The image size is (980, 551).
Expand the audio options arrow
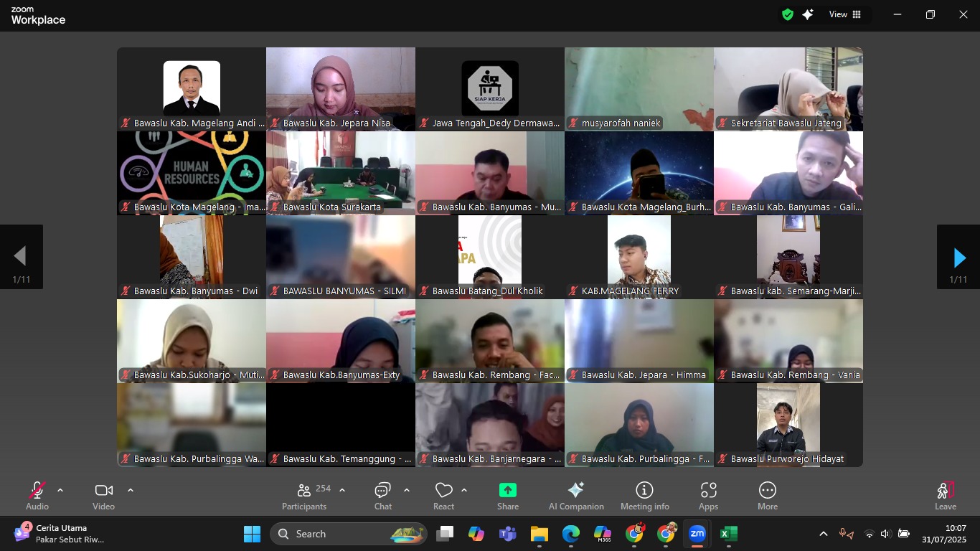tap(60, 490)
